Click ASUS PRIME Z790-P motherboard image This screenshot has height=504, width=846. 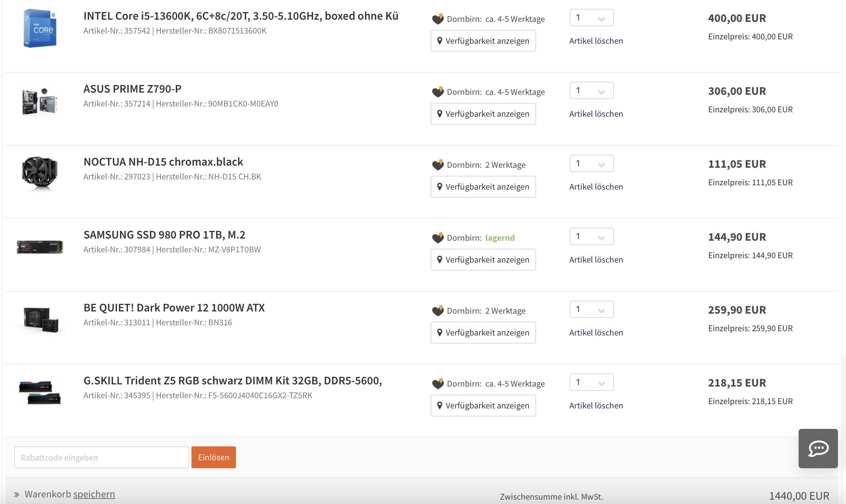click(x=40, y=101)
